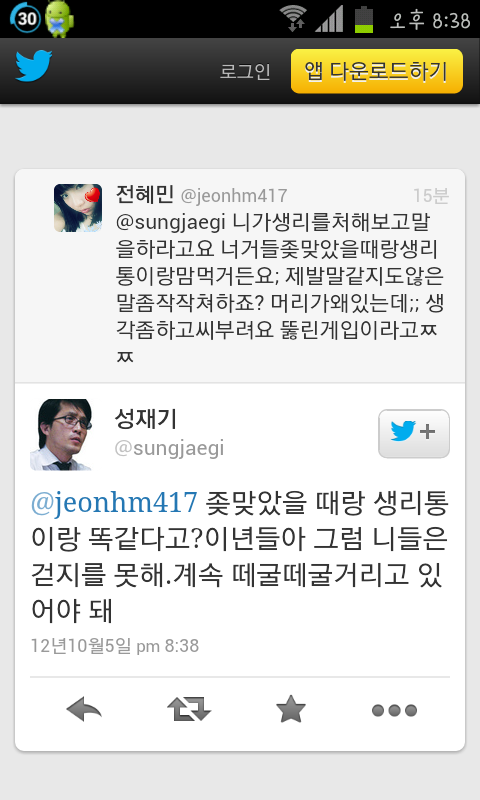Open the three-dot more options
Image resolution: width=480 pixels, height=800 pixels.
pos(394,710)
